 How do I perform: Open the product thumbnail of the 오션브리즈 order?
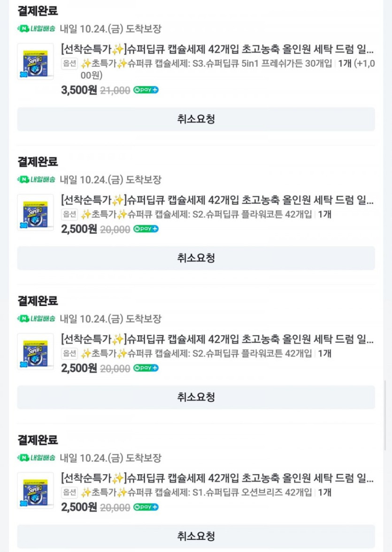(36, 491)
